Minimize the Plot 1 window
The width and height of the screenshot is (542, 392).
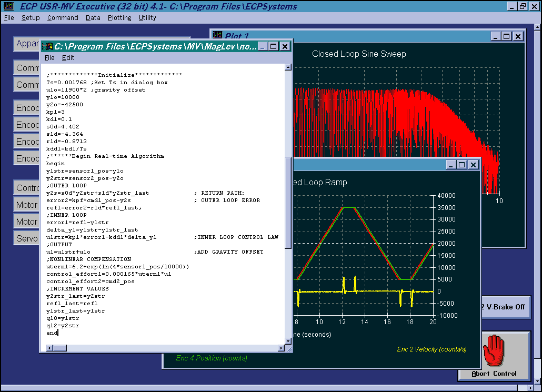495,36
